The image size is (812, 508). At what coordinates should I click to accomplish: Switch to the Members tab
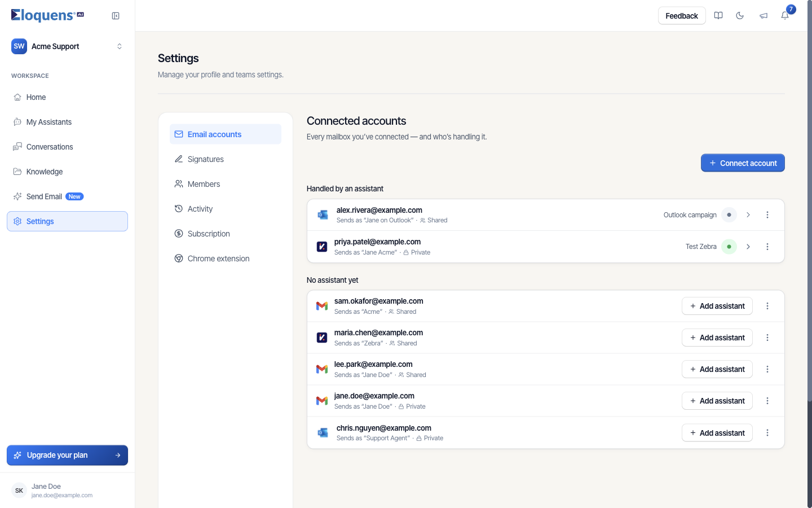point(226,184)
